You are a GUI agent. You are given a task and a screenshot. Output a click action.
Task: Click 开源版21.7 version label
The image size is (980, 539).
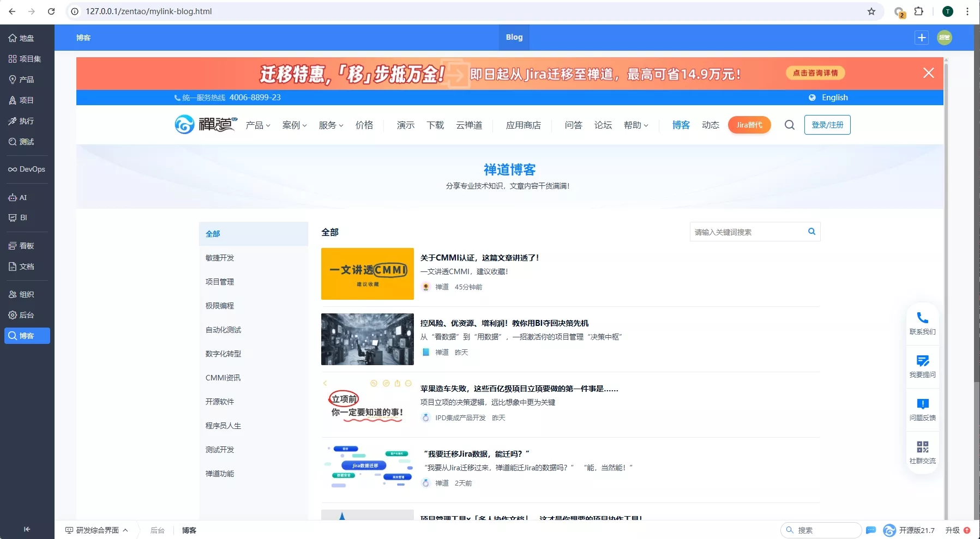coord(917,530)
